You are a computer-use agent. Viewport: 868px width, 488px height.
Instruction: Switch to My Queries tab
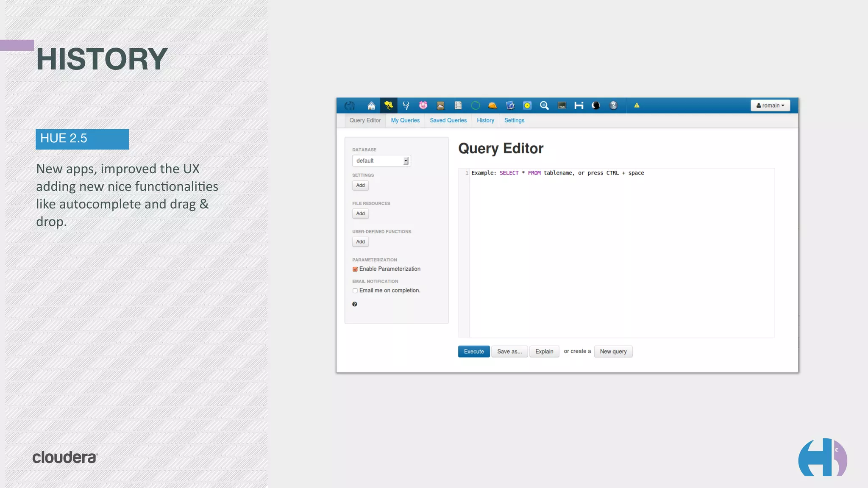point(405,120)
